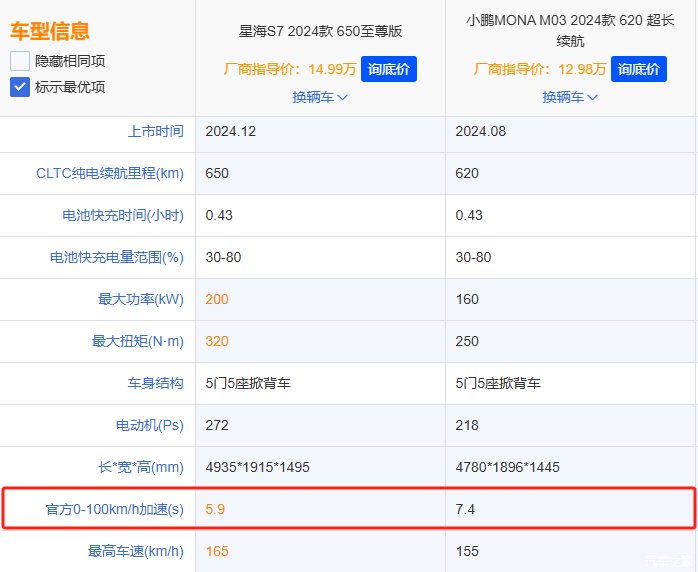The width and height of the screenshot is (698, 572).
Task: Click the 电动机(Ps) row label
Action: coord(150,425)
